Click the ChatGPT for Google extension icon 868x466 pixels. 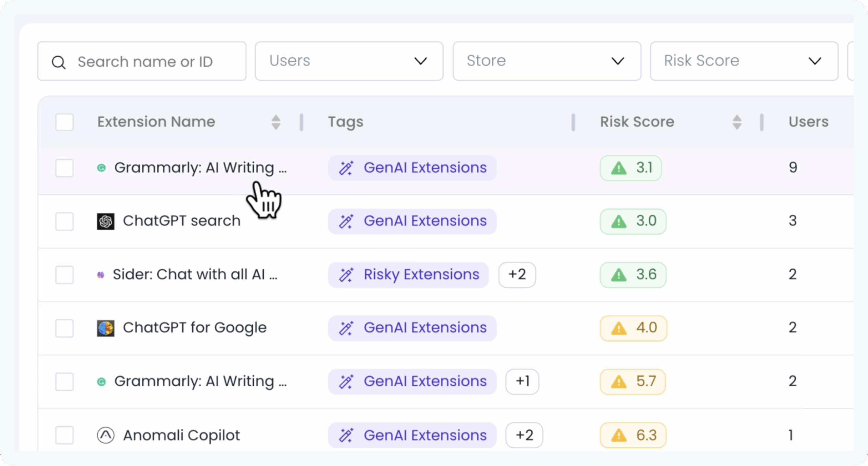pos(105,328)
